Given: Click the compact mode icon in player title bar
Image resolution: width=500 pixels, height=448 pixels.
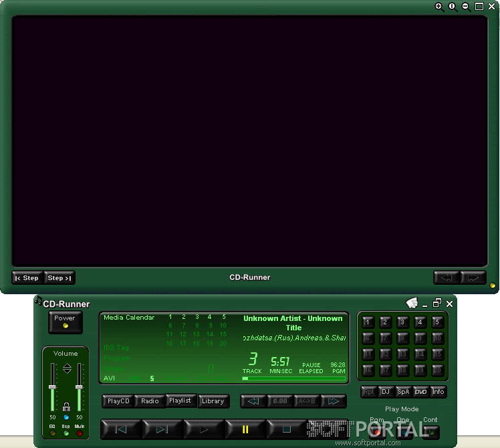Looking at the screenshot, I should 437,303.
